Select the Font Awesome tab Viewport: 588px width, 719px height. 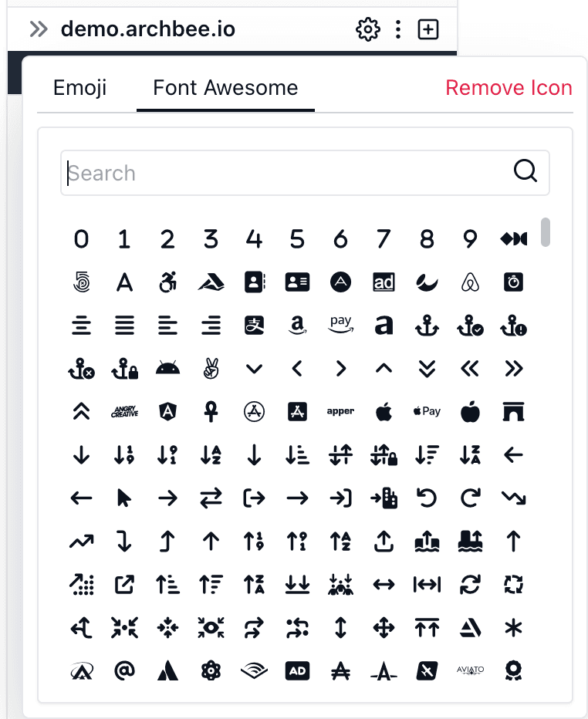(225, 88)
